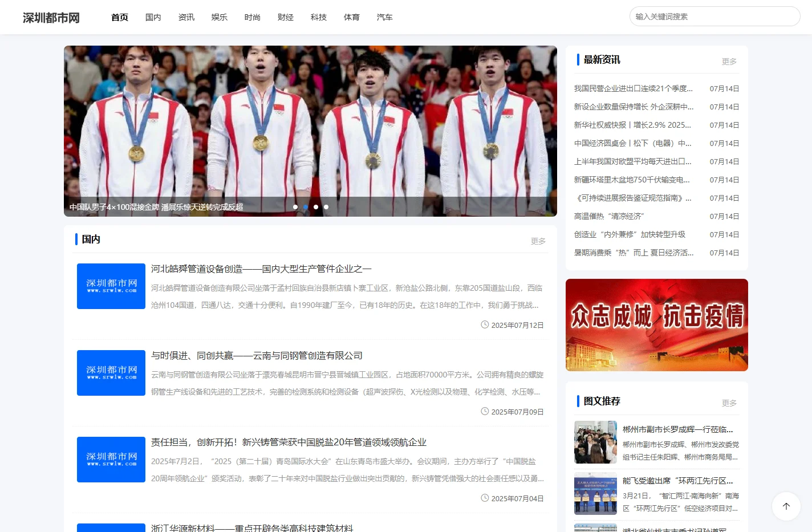
Task: Open news 中国经济圆桌会 松下（电器）
Action: coord(632,143)
